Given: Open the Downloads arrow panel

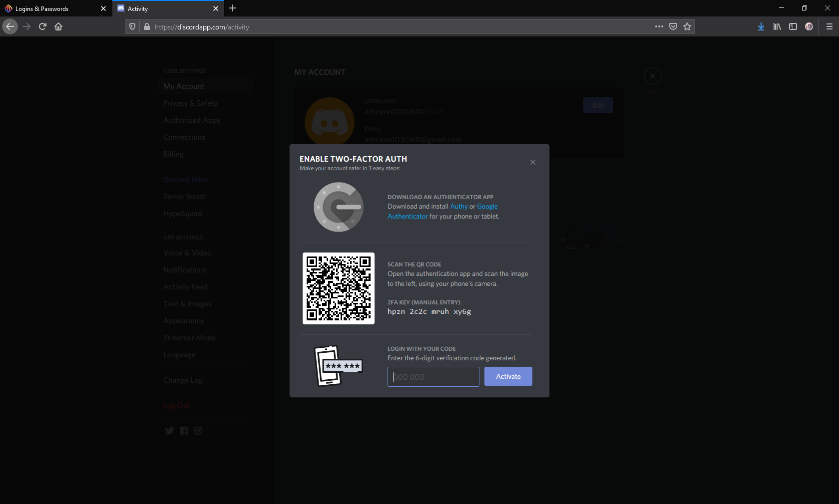Looking at the screenshot, I should [x=761, y=26].
